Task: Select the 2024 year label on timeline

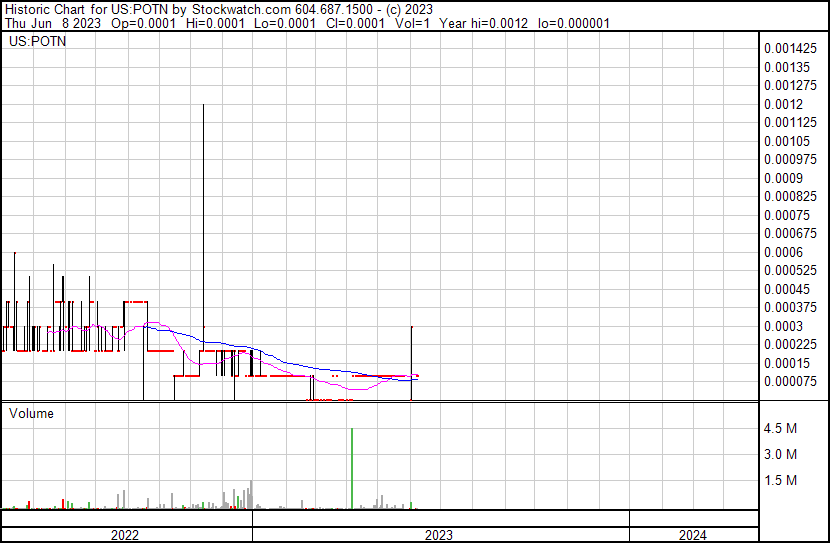Action: (x=692, y=535)
